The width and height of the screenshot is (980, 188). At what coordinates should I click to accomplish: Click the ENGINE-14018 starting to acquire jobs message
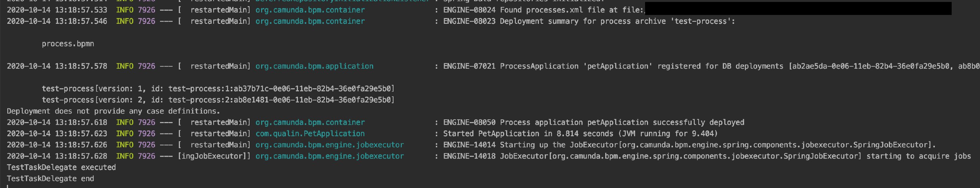pyautogui.click(x=707, y=156)
